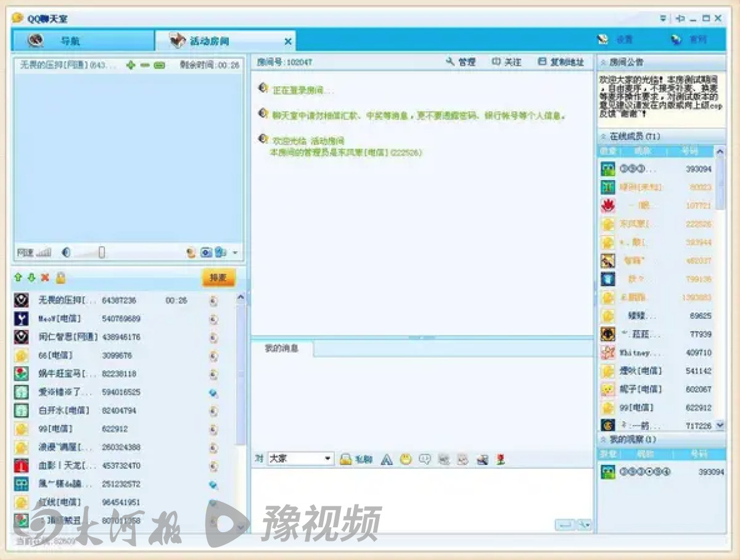
Task: Select queue row 无畏的压抑 64387236
Action: [123, 300]
